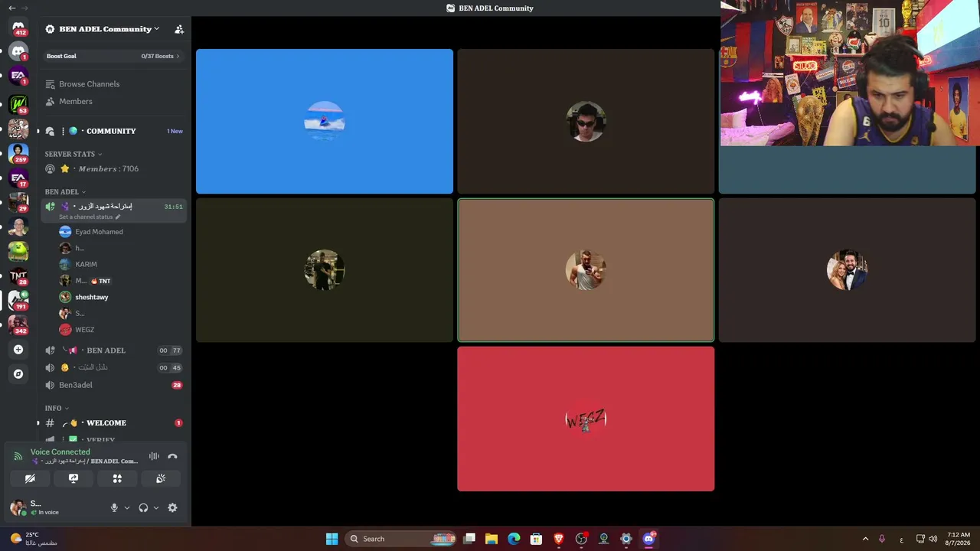Join the Ben3adel voice channel
The image size is (980, 551).
(x=113, y=385)
